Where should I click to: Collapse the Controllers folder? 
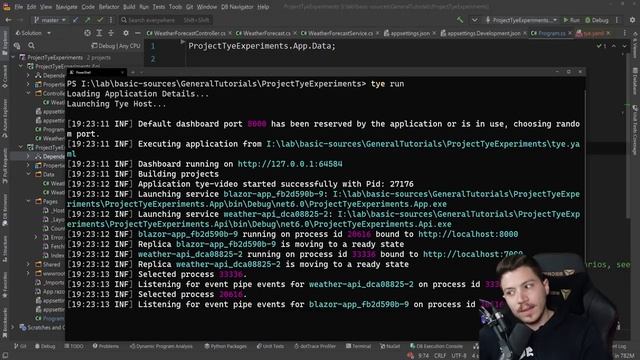[28, 93]
